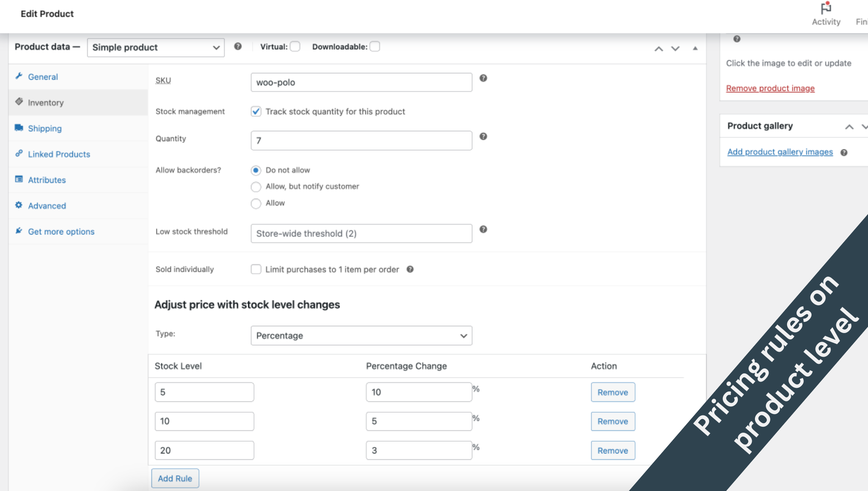The height and width of the screenshot is (491, 868).
Task: Click the help icon above product image text
Action: click(x=737, y=39)
